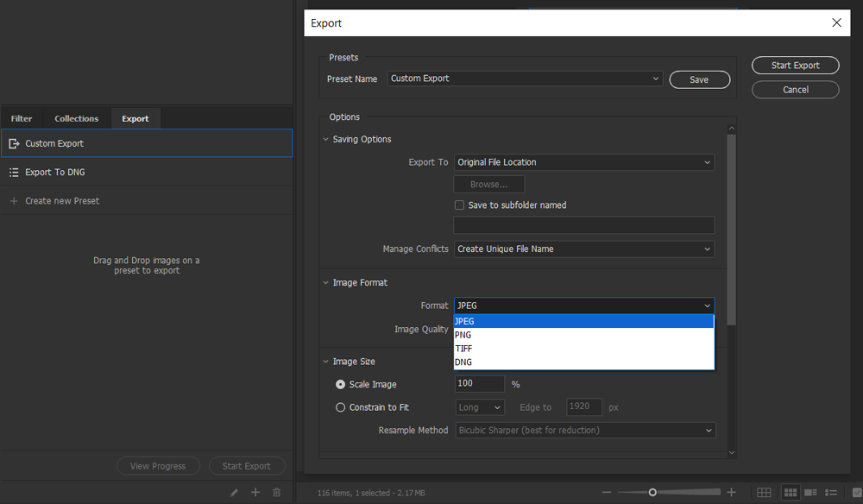
Task: Open the Manage Conflicts dropdown
Action: [x=584, y=249]
